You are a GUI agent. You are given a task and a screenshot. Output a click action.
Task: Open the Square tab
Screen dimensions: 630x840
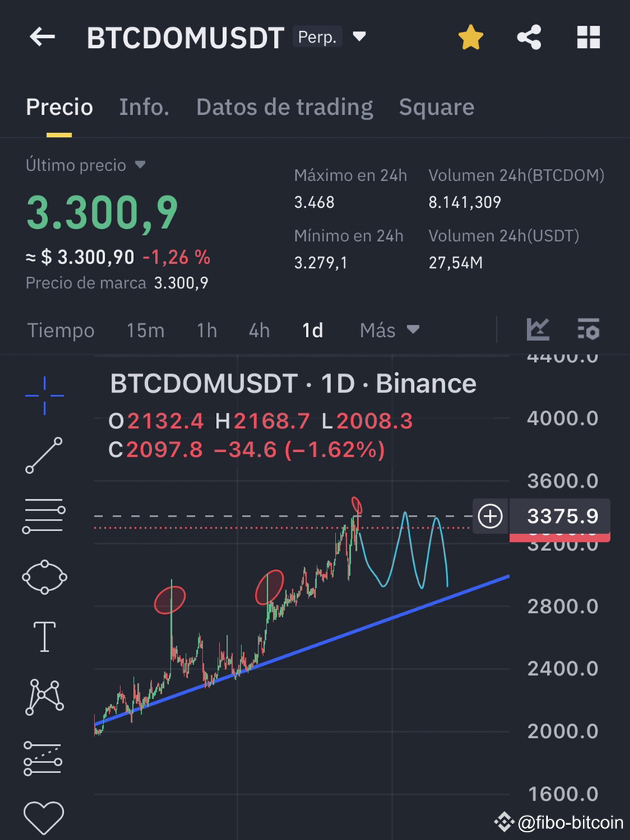436,107
